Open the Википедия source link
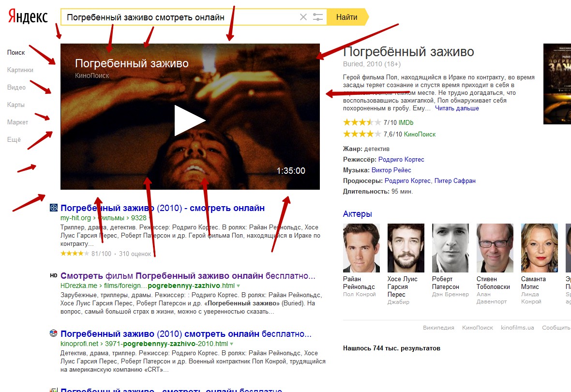 tap(438, 328)
